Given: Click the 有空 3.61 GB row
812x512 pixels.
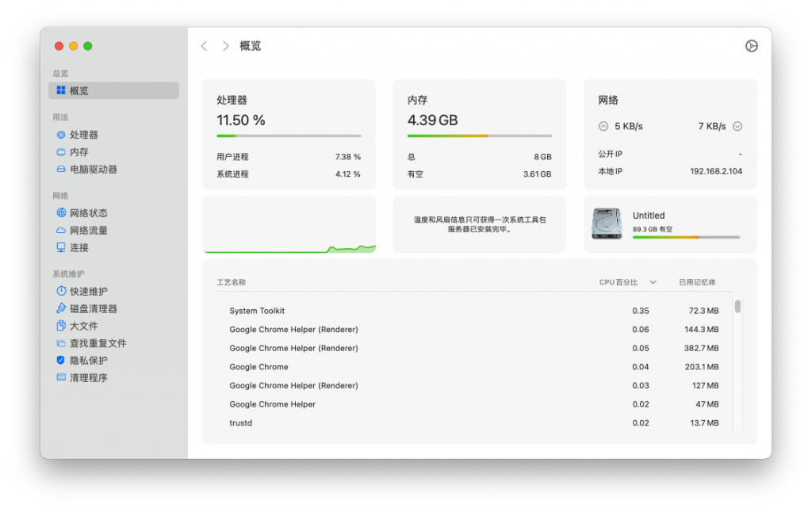Looking at the screenshot, I should (x=480, y=174).
